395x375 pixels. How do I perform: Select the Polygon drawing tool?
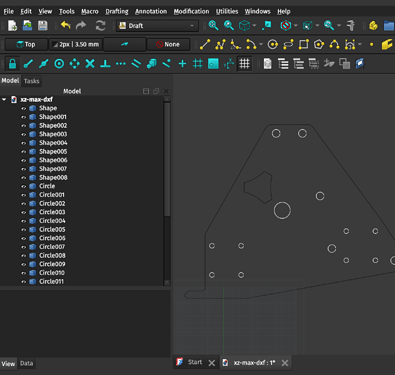(x=319, y=44)
